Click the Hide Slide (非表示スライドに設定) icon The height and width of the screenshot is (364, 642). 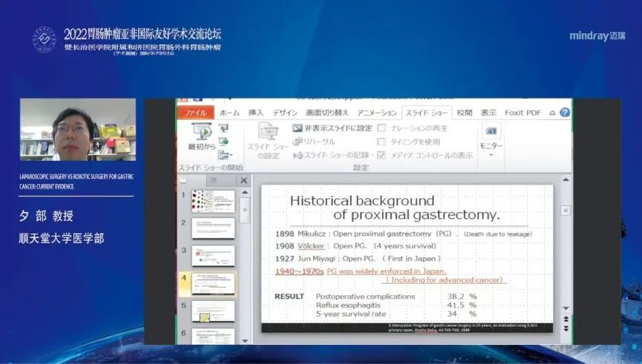pyautogui.click(x=297, y=128)
